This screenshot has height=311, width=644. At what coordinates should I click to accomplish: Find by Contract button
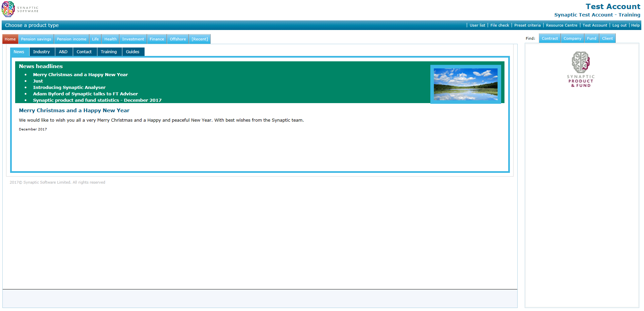point(550,38)
